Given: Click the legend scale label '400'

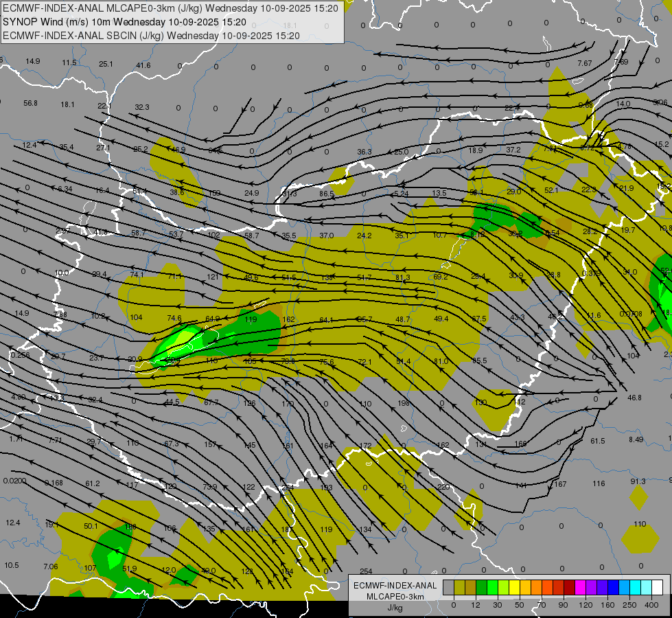Looking at the screenshot, I should (651, 605).
